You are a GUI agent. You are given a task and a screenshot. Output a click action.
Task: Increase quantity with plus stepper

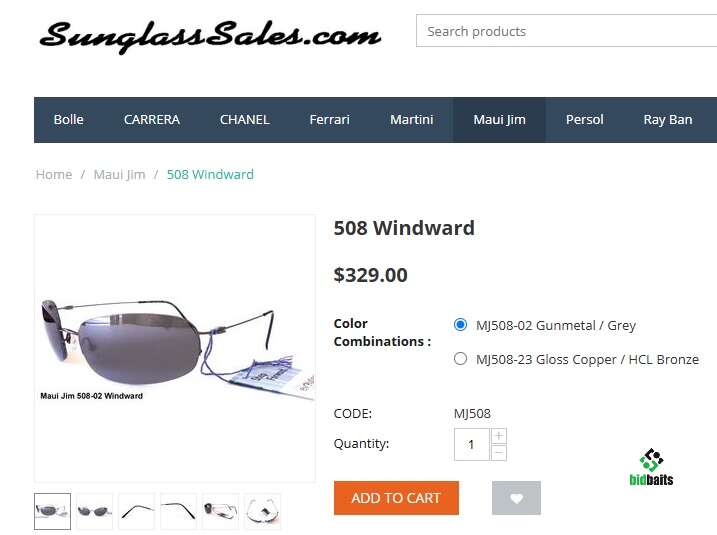(x=499, y=436)
